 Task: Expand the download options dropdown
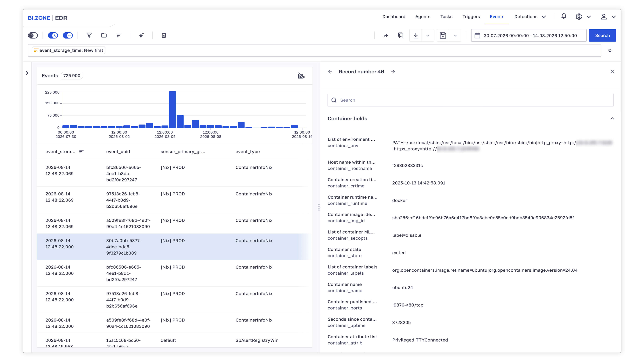click(x=428, y=36)
